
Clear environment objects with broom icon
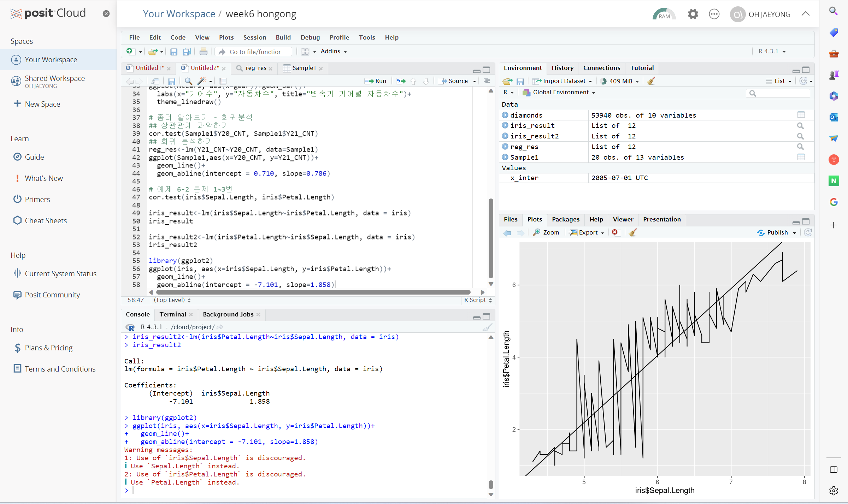click(651, 81)
